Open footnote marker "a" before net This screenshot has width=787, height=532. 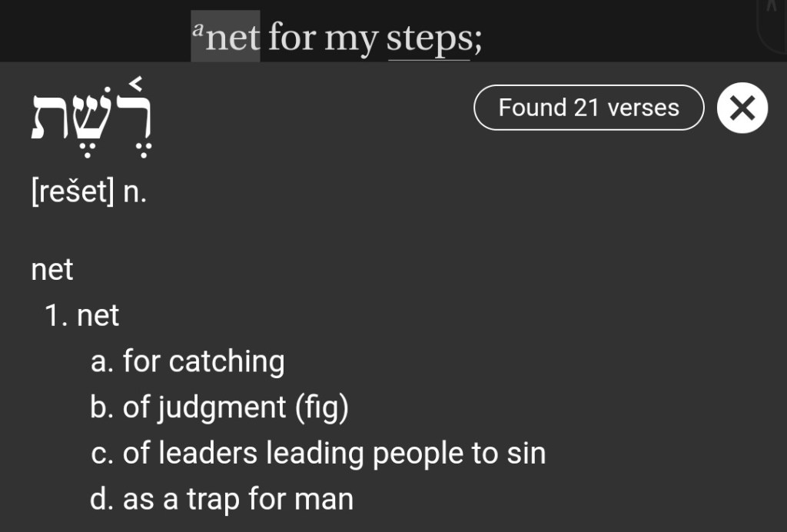coord(198,31)
